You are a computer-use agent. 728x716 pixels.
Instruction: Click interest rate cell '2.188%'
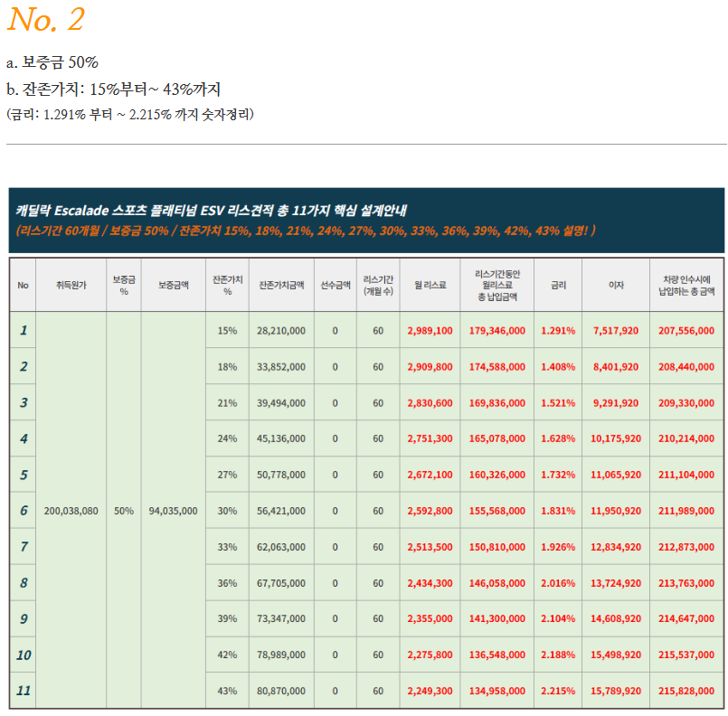pos(558,655)
